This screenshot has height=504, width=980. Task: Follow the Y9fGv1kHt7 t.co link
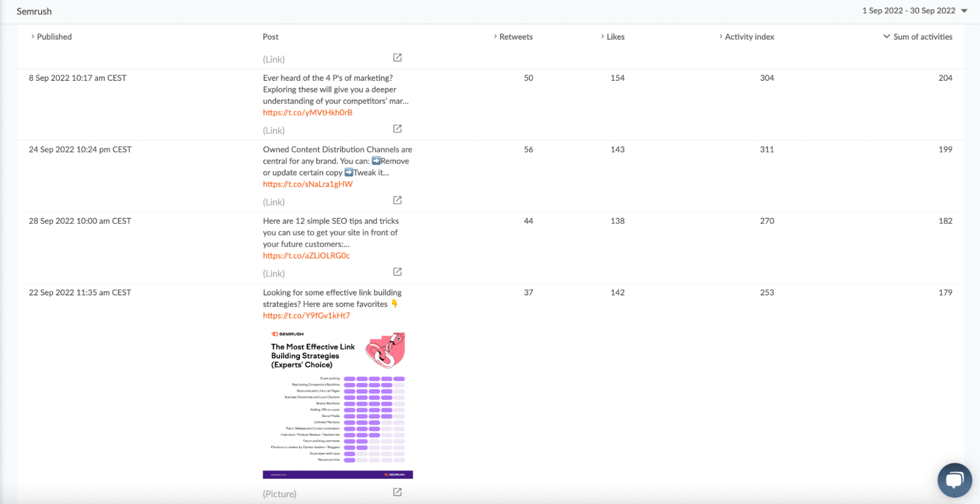(x=306, y=315)
